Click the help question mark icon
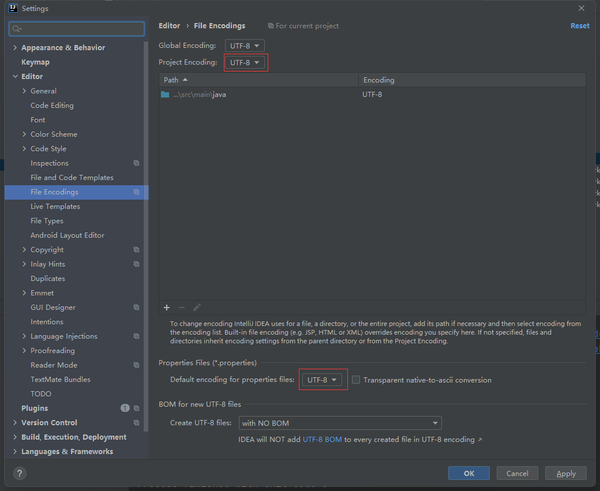Screen dimensions: 600x491 pyautogui.click(x=19, y=473)
